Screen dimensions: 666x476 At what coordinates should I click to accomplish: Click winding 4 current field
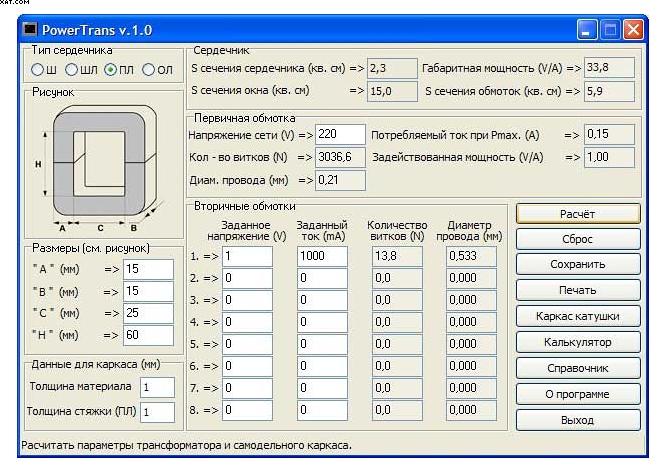click(322, 322)
